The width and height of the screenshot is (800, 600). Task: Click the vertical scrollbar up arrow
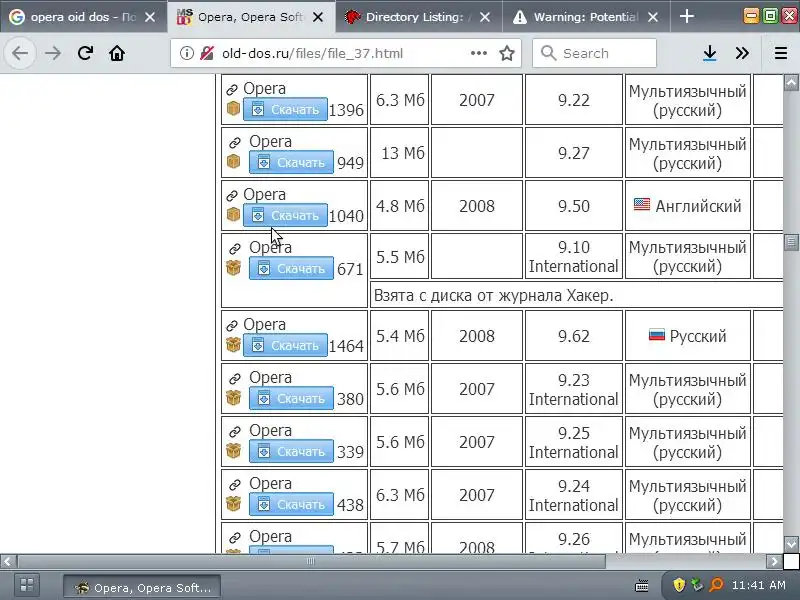coord(791,82)
